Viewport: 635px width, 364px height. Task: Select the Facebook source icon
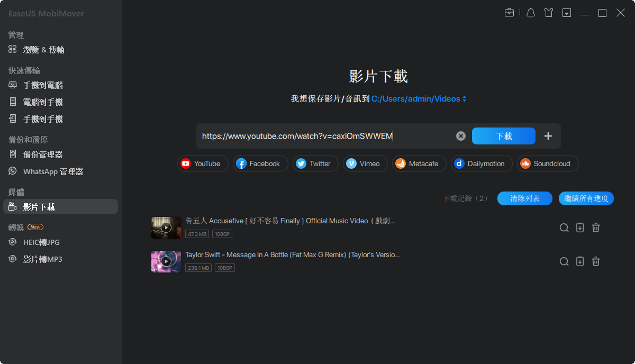[x=260, y=163]
